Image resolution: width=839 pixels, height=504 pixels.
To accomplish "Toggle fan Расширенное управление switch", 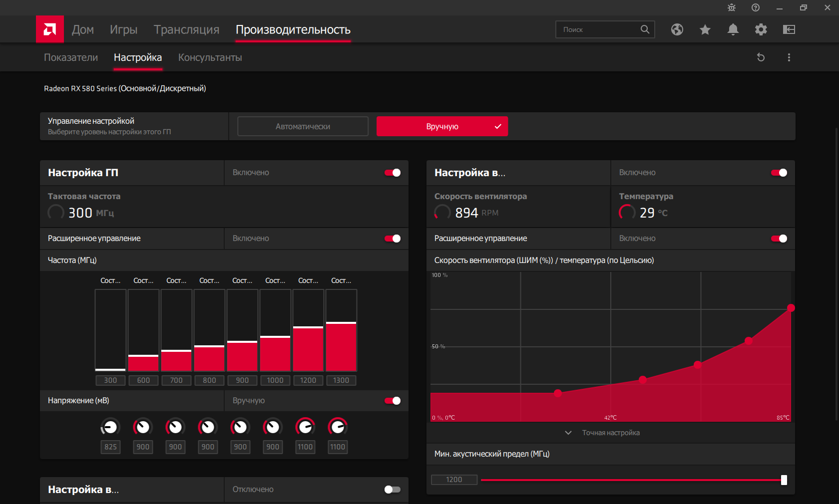I will (x=779, y=239).
